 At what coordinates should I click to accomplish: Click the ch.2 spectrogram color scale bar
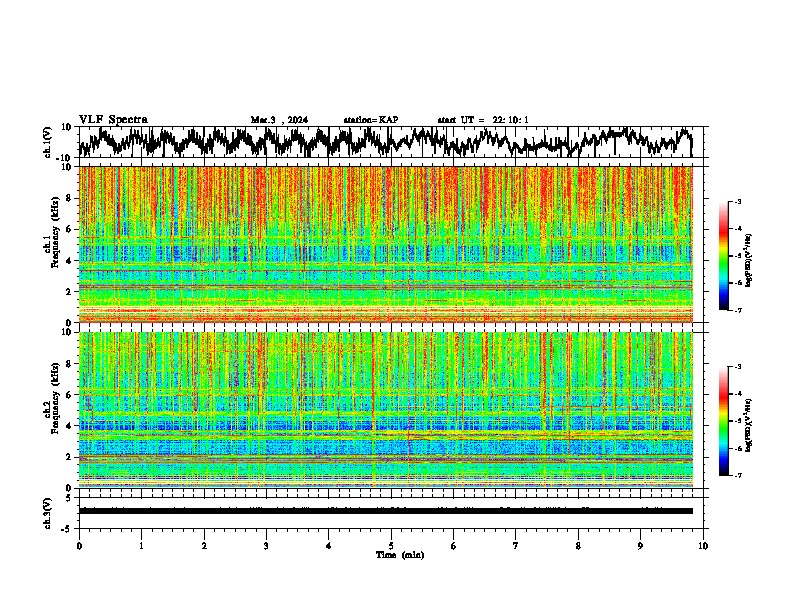[x=723, y=421]
